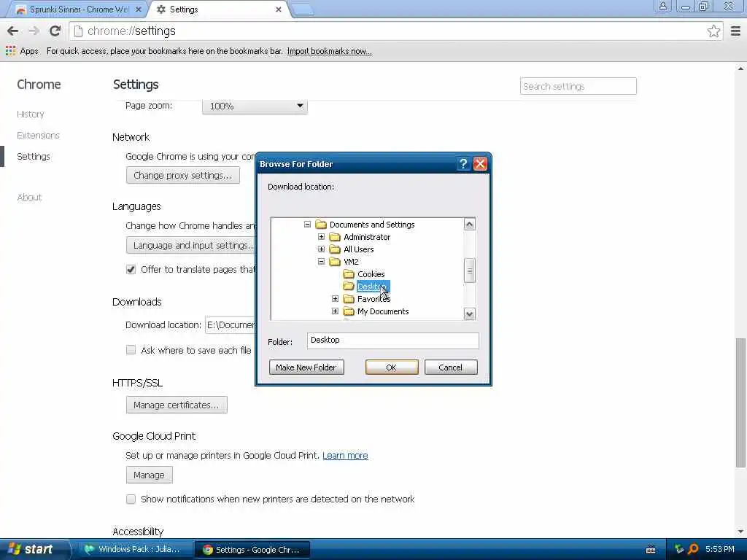Open the Chrome hamburger menu
747x560 pixels.
pos(735,31)
